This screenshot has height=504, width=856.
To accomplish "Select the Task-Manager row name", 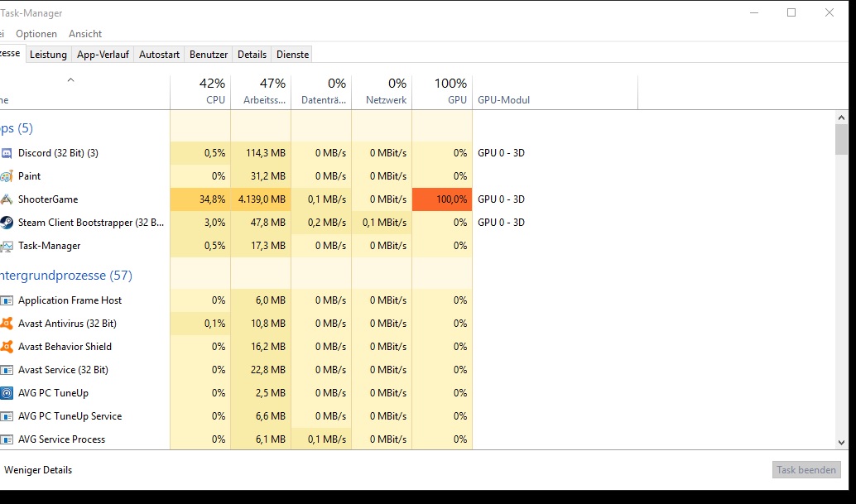I will point(49,246).
